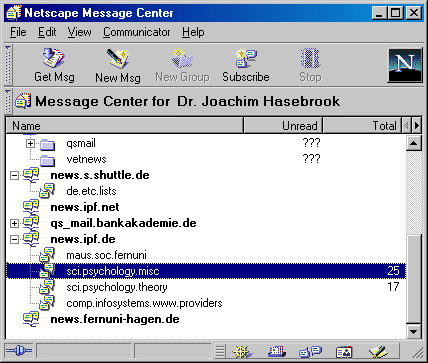The image size is (428, 363).
Task: Click the de.etc.lists newsgroup icon
Action: [47, 191]
